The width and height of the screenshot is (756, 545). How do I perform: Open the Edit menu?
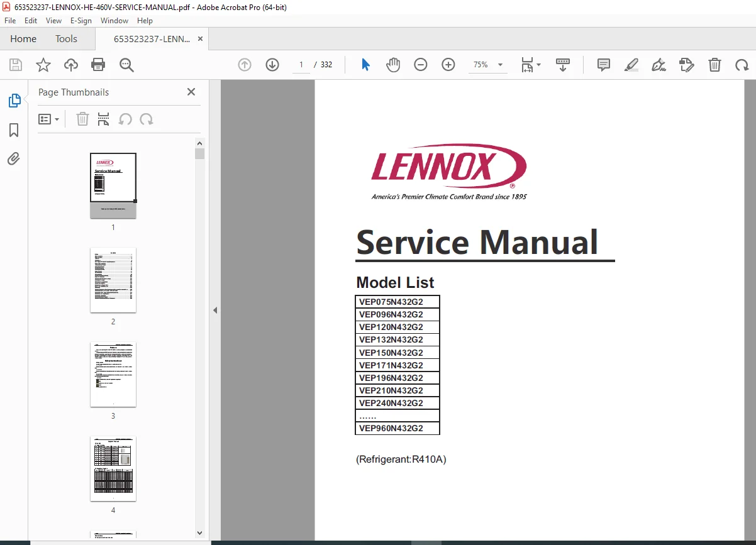31,21
